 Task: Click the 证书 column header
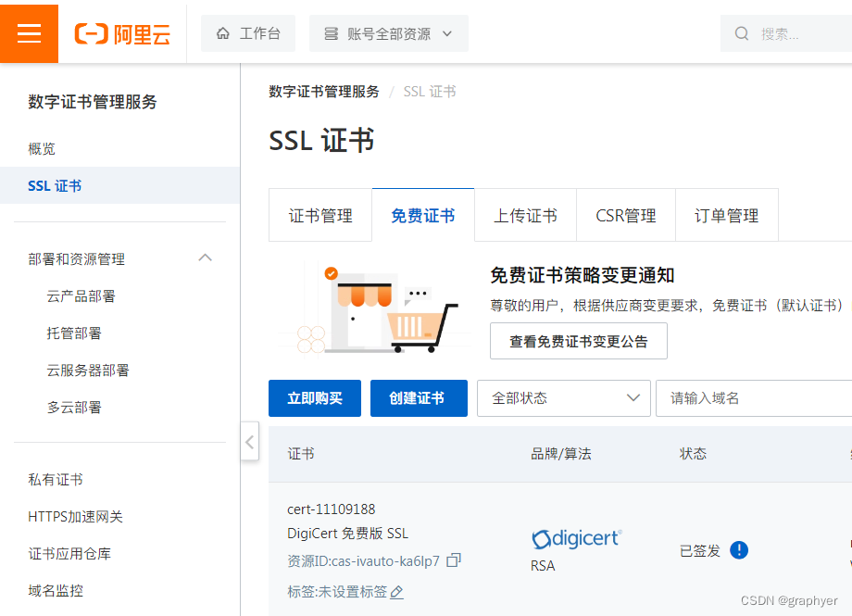click(x=301, y=454)
